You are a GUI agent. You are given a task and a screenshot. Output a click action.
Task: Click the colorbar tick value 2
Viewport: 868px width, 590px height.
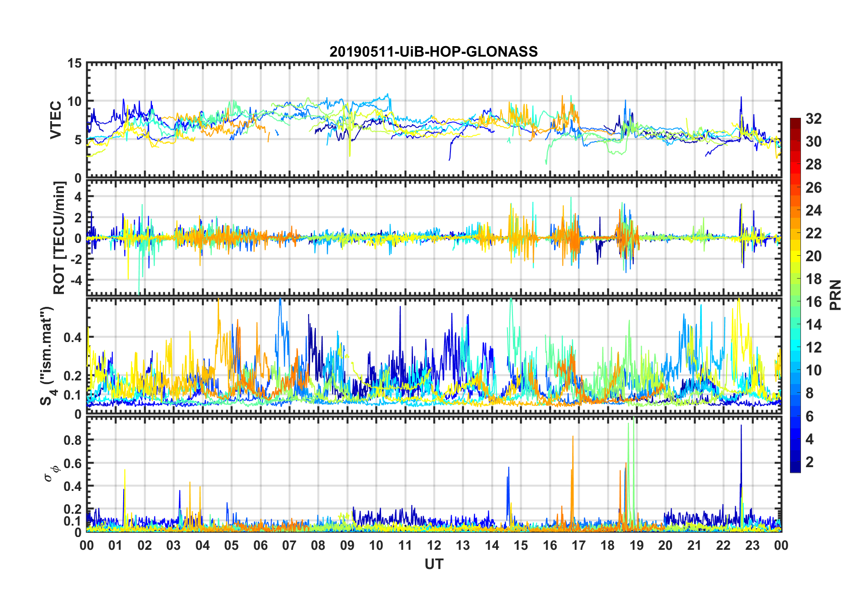(810, 462)
